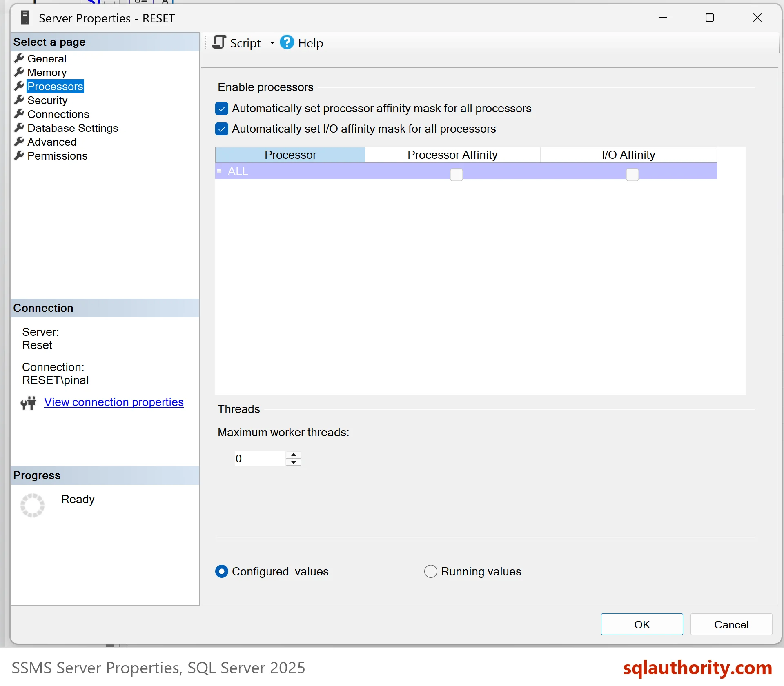Click the Cancel button
The image size is (784, 686).
click(731, 624)
